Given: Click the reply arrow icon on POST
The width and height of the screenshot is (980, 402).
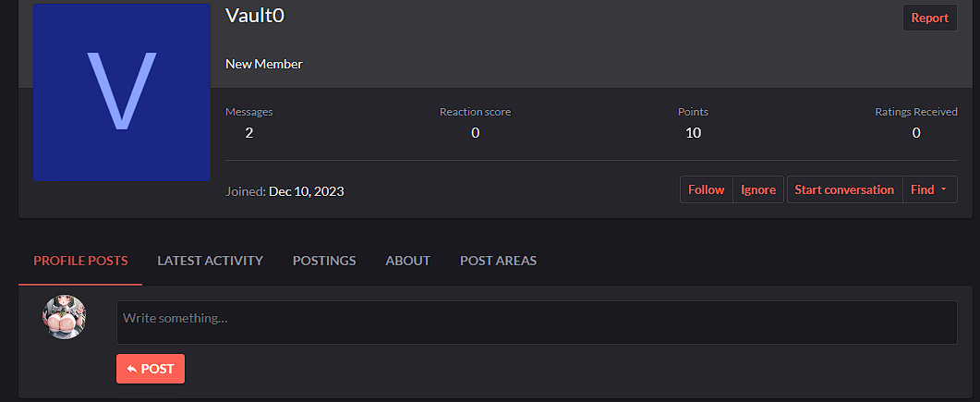Looking at the screenshot, I should pos(132,369).
